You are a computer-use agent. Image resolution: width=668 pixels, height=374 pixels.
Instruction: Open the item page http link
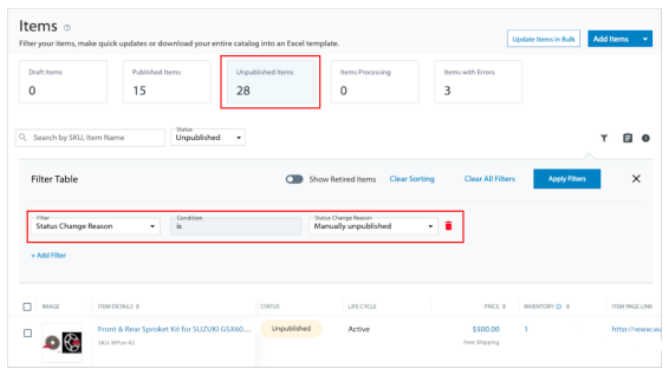click(636, 329)
